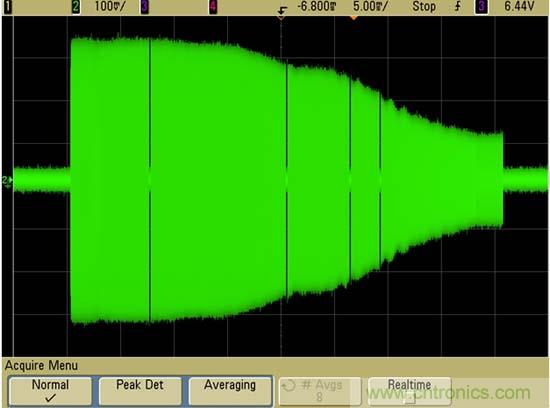550x408 pixels.
Task: Click the orange time reference marker
Action: point(354,17)
